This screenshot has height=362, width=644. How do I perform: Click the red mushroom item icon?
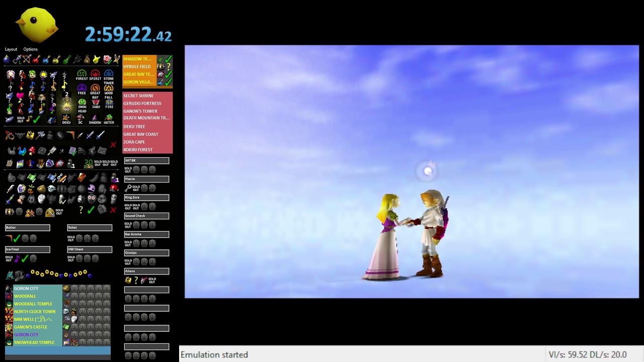[32, 150]
